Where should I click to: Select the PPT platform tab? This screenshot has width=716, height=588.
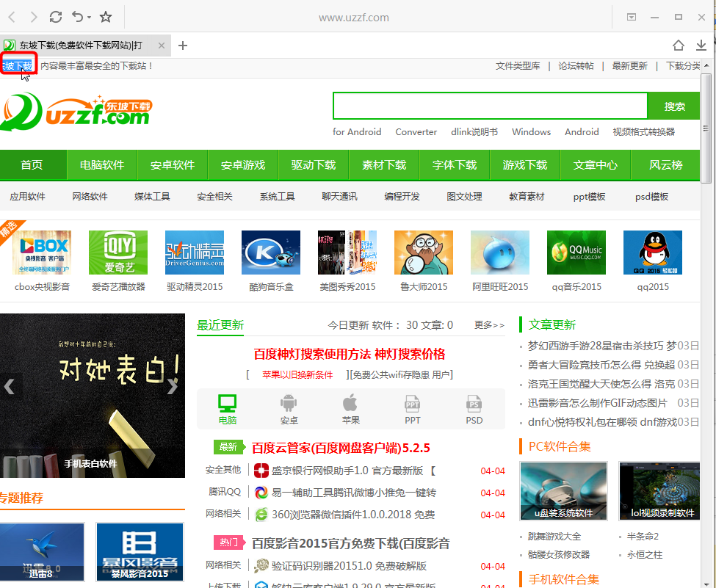coord(412,409)
